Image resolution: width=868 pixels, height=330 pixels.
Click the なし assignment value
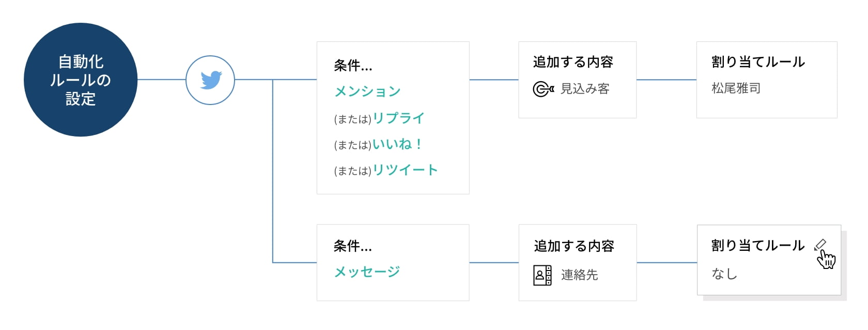pos(724,274)
